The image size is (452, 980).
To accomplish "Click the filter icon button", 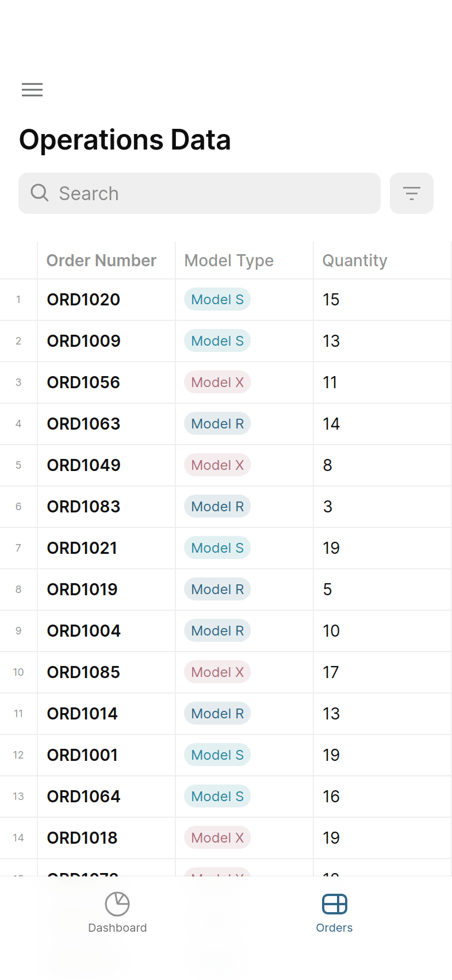I will pos(411,193).
